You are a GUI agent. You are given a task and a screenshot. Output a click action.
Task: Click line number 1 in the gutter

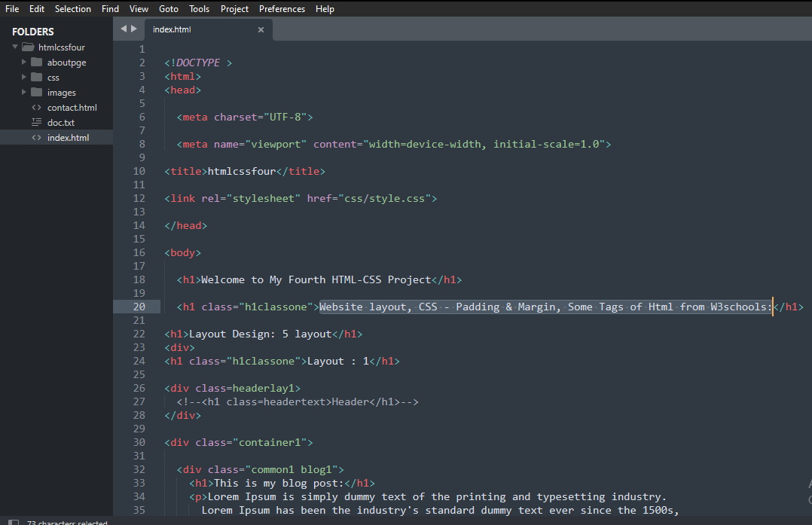[142, 49]
